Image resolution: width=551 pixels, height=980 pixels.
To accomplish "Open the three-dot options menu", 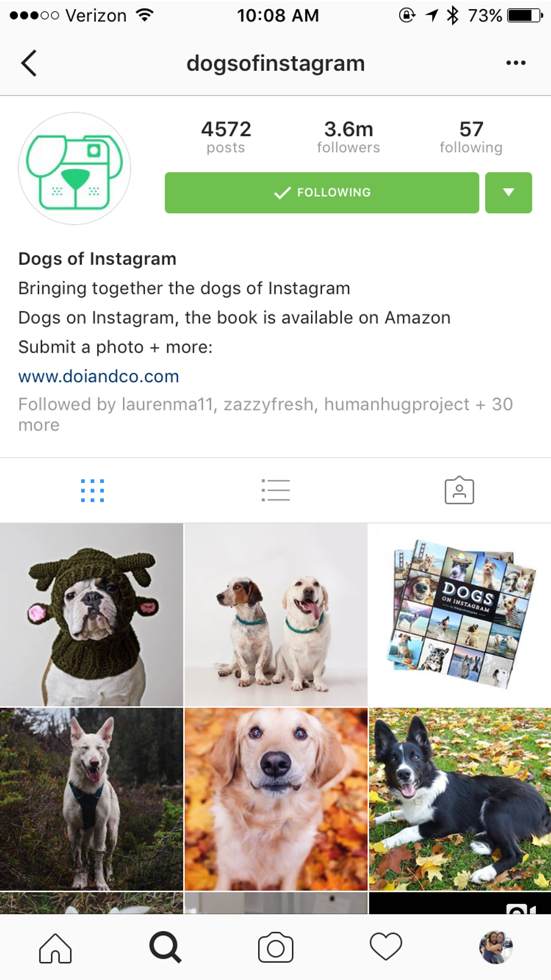I will coord(516,63).
